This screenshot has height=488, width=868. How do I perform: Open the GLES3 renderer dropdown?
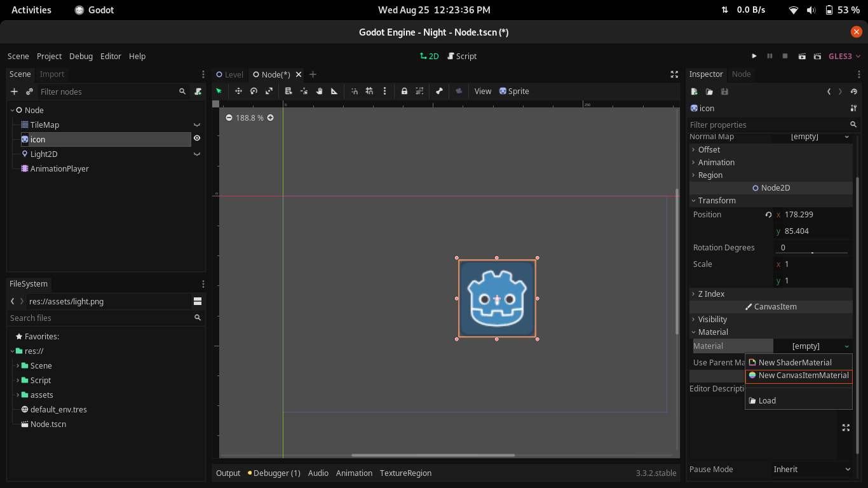pos(844,57)
